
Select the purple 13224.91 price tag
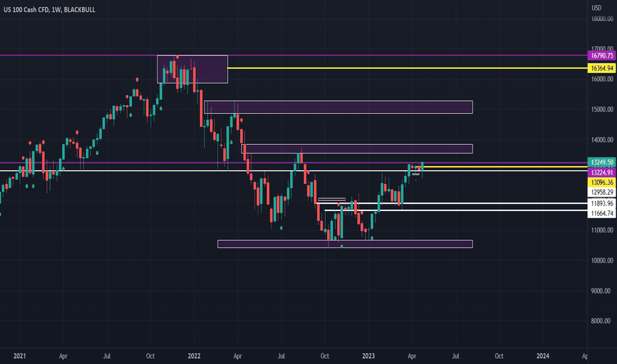point(602,172)
